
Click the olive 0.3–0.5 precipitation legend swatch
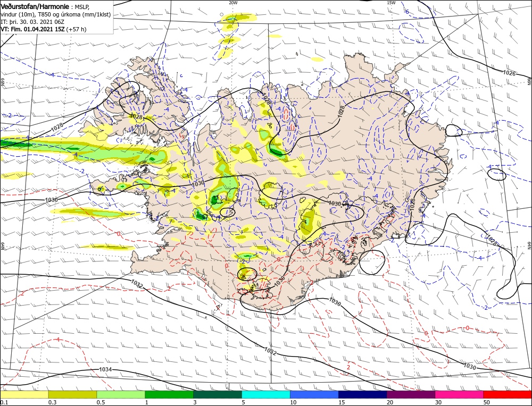click(72, 394)
